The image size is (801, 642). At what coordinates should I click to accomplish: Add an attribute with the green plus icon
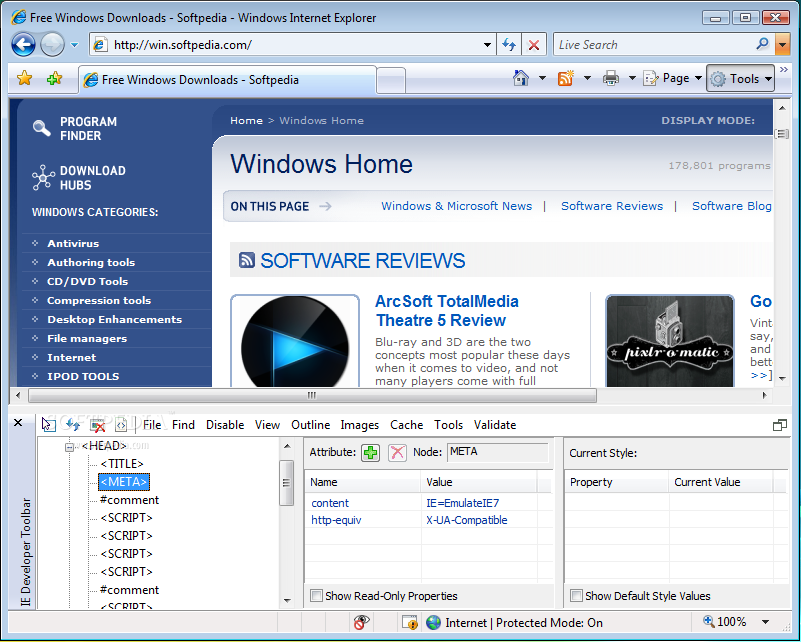(370, 453)
